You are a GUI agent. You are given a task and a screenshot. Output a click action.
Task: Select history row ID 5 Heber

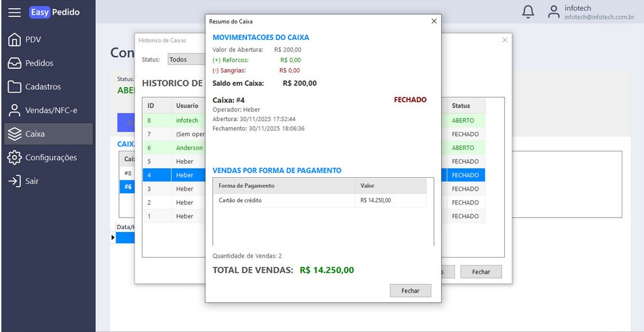(174, 162)
